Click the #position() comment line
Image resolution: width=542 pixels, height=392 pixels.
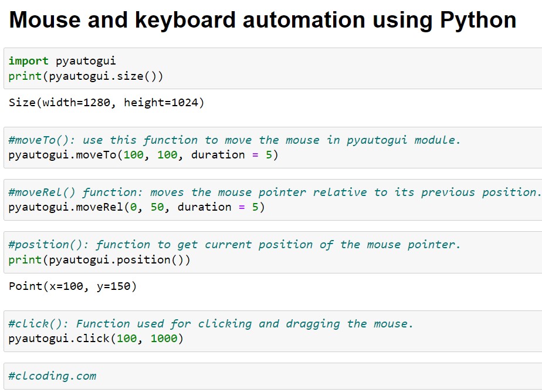tap(235, 245)
